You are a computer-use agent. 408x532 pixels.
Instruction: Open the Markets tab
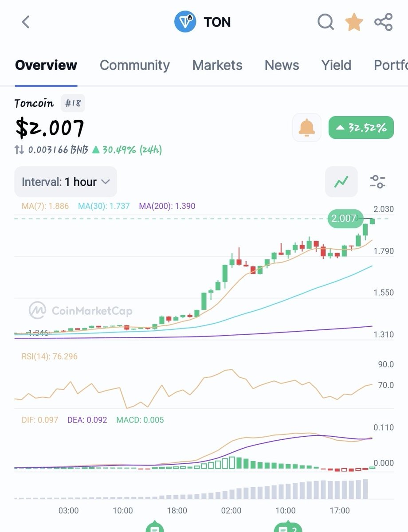pyautogui.click(x=217, y=66)
